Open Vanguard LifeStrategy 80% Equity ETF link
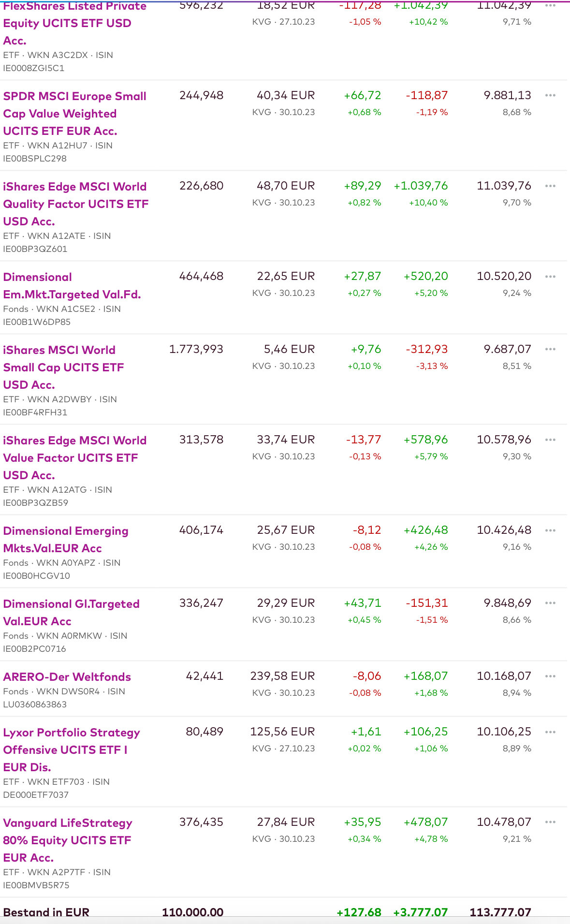The image size is (570, 924). [67, 840]
